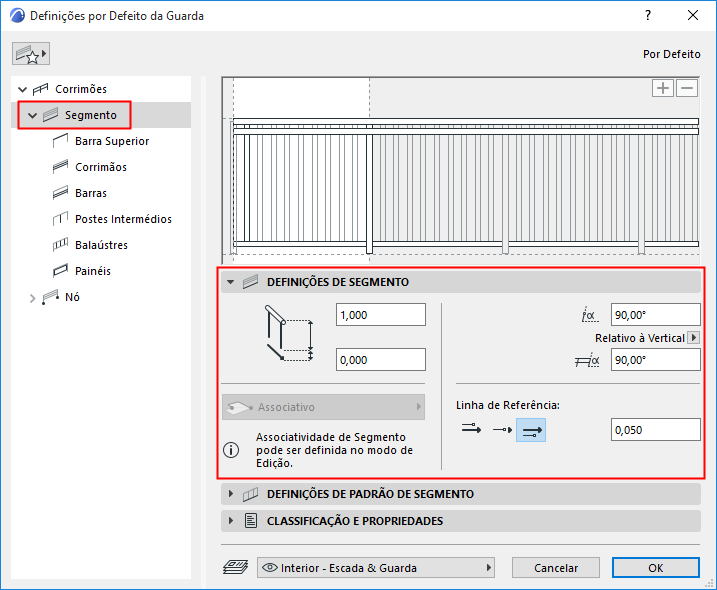Collapse the Corrimões tree node

click(x=22, y=89)
